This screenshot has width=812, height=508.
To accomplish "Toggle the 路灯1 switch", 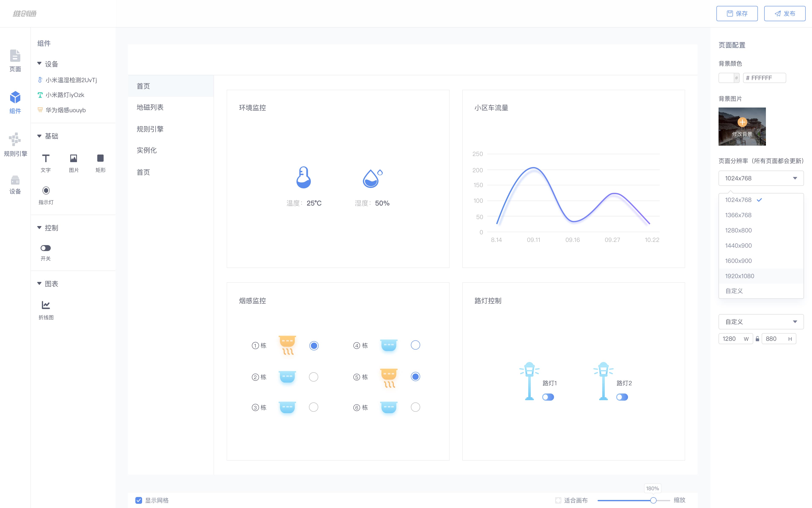I will (548, 397).
